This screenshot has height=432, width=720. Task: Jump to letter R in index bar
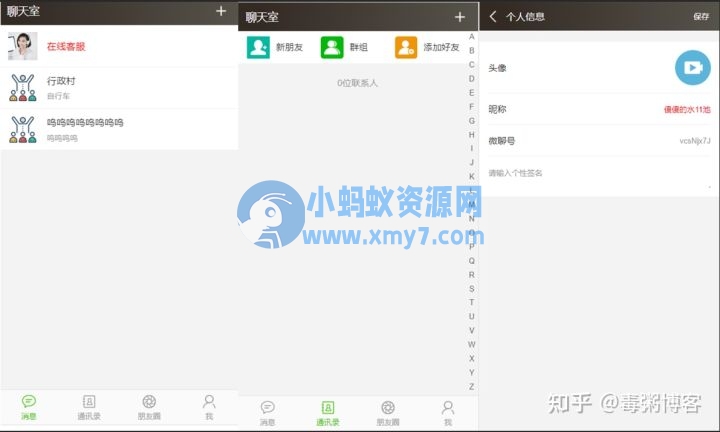coord(472,275)
